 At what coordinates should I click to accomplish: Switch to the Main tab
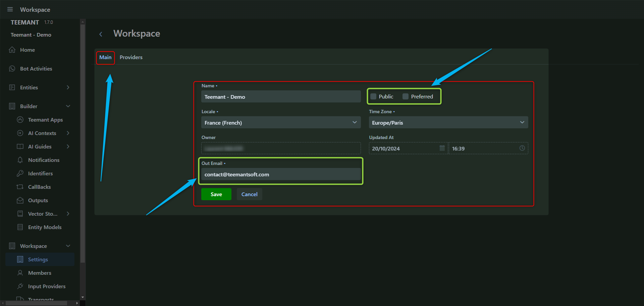[x=105, y=57]
